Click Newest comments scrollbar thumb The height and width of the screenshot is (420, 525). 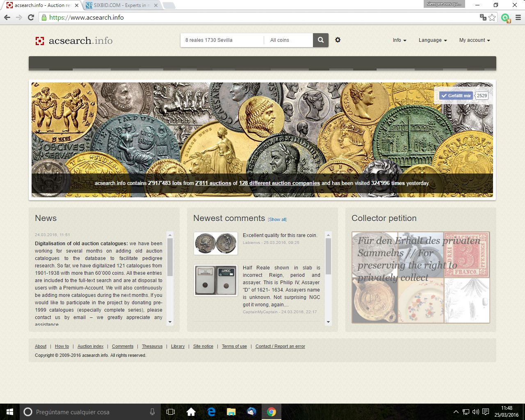[x=328, y=256]
